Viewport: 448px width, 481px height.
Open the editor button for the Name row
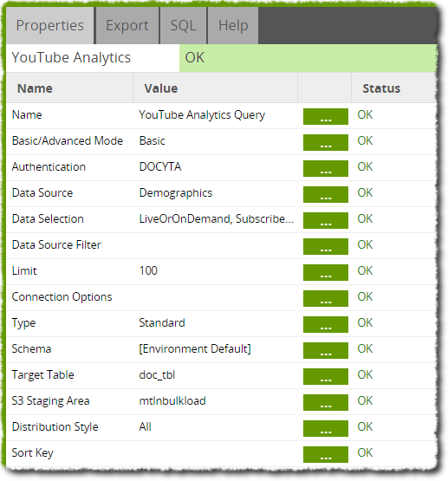pyautogui.click(x=326, y=117)
